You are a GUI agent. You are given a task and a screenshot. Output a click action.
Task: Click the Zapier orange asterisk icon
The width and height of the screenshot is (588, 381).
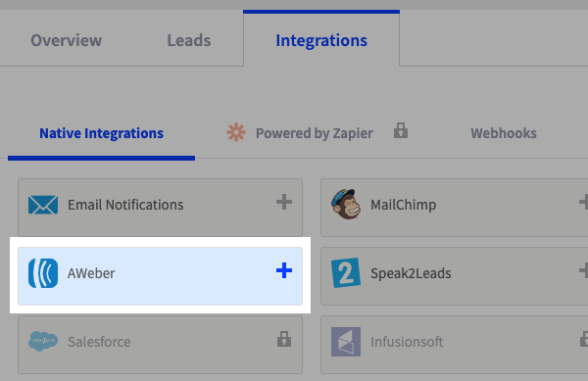(x=236, y=132)
